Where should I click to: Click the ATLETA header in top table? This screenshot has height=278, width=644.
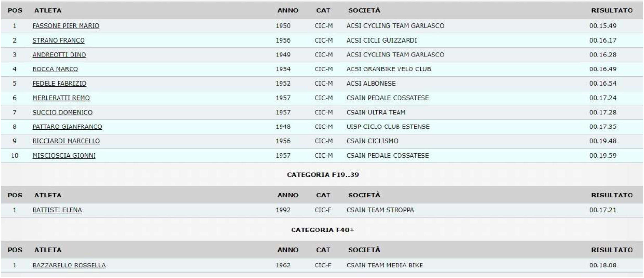[48, 10]
